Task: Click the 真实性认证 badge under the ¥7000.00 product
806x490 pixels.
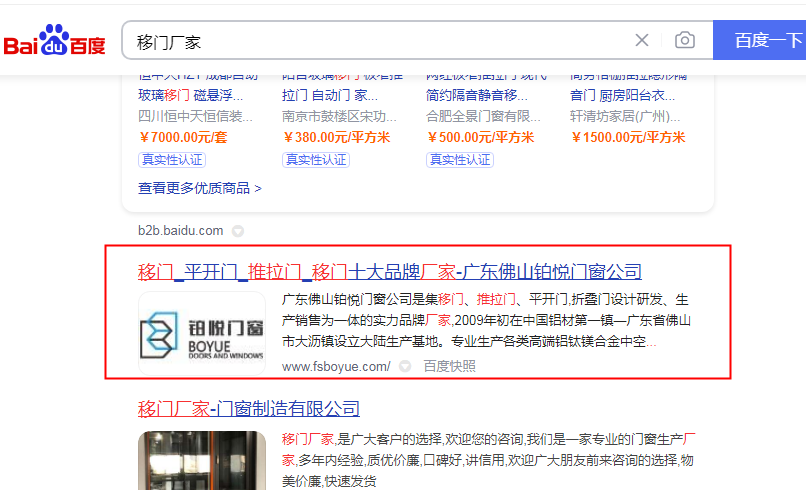Action: point(171,160)
